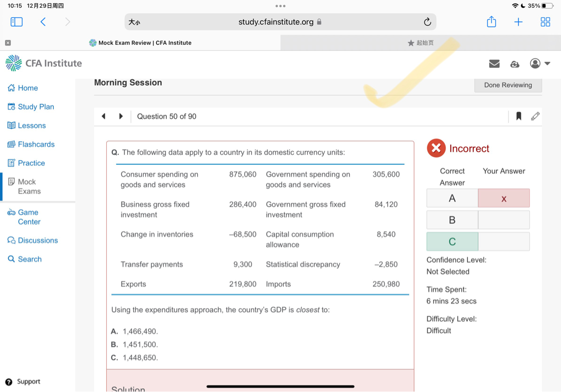
Task: Toggle the Safari sidebar panel
Action: [x=16, y=22]
